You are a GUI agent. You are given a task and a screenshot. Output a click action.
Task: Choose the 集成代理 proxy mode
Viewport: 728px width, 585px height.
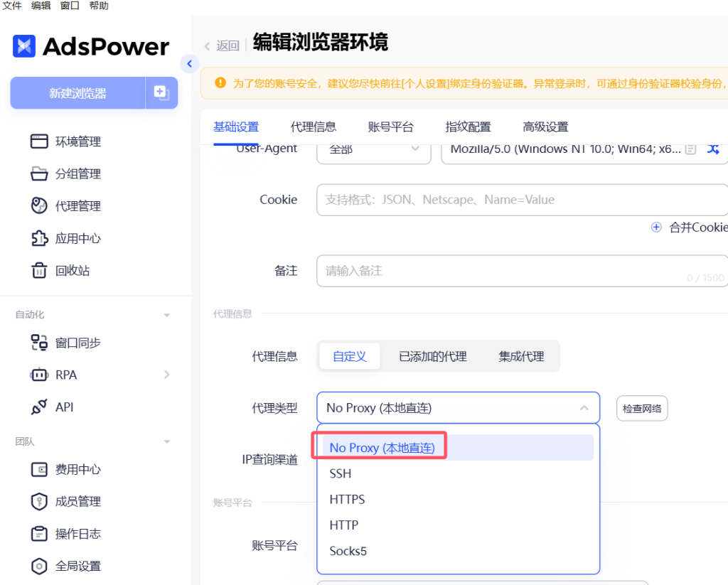pos(521,356)
